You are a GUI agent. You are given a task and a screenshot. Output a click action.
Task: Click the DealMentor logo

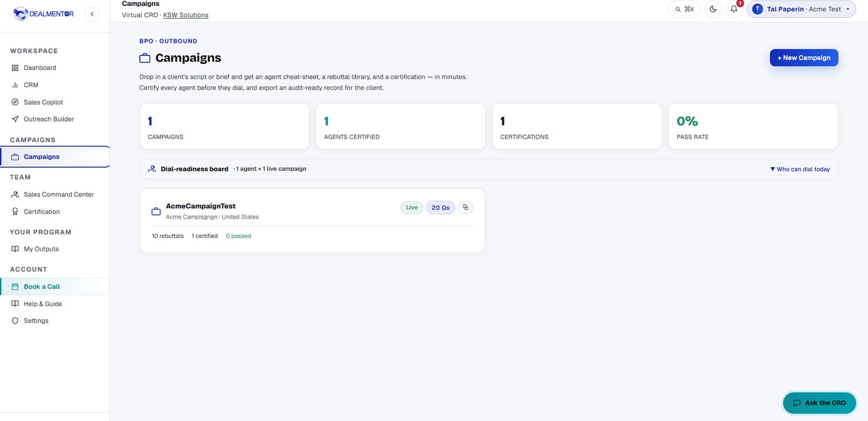pyautogui.click(x=43, y=14)
